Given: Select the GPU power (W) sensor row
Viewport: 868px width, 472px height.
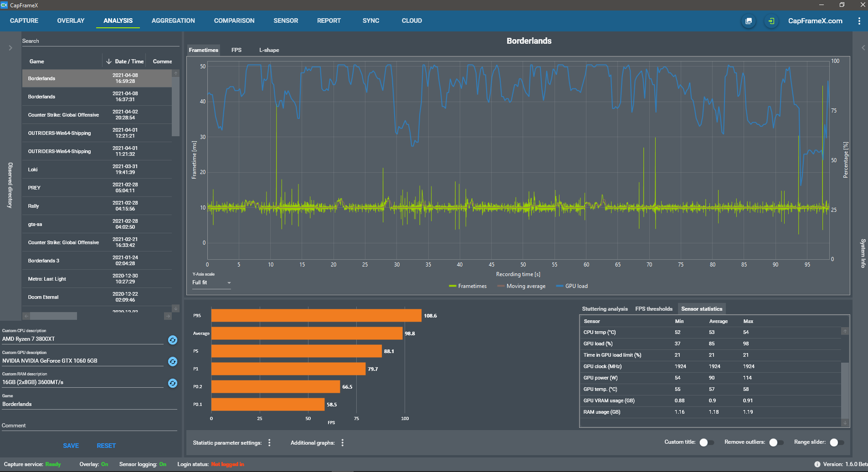Looking at the screenshot, I should pos(710,378).
